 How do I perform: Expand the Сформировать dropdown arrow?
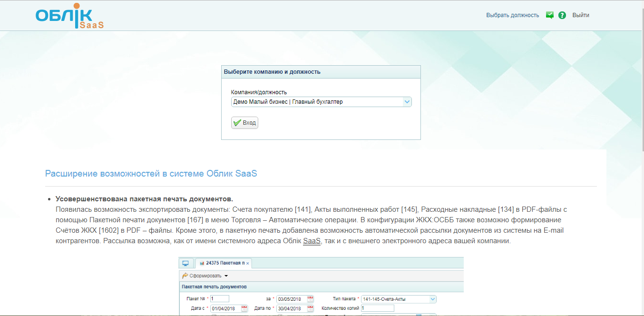[x=226, y=276]
